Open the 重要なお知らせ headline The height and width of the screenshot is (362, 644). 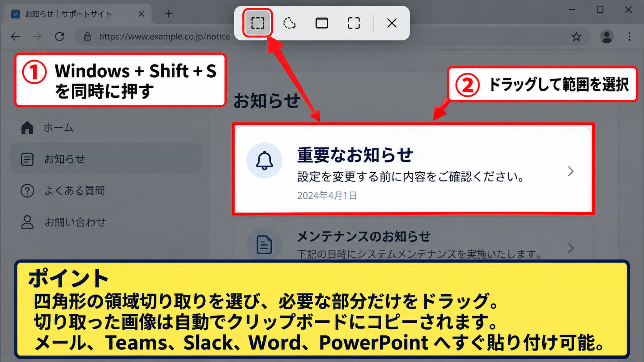click(x=355, y=155)
